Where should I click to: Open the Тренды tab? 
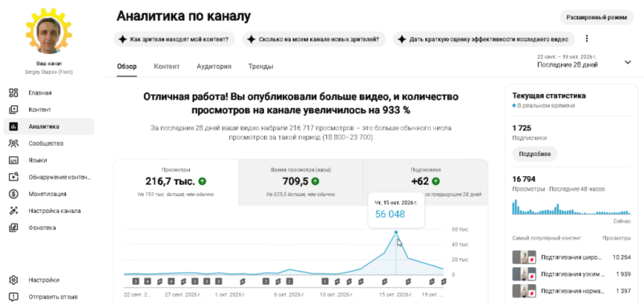(260, 67)
